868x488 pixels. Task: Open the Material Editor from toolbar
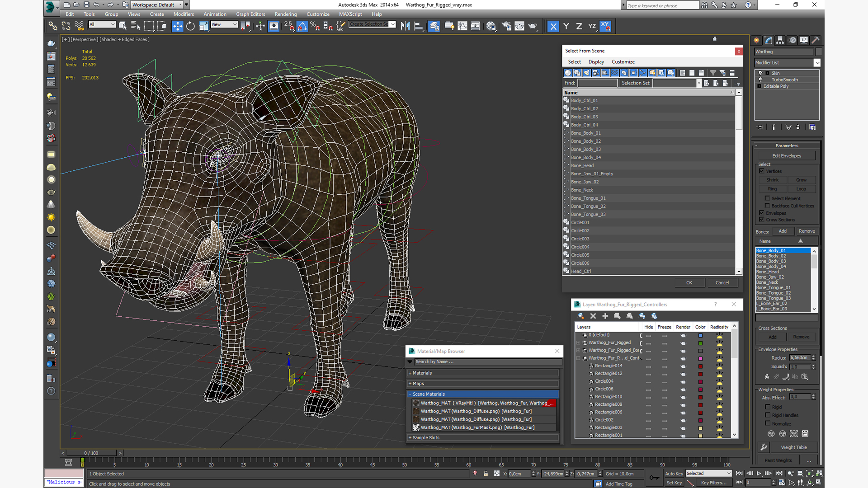coord(491,26)
